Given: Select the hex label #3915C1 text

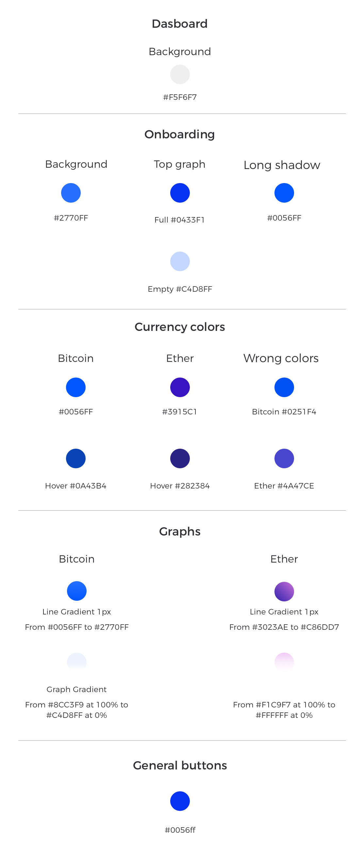Looking at the screenshot, I should tap(180, 412).
